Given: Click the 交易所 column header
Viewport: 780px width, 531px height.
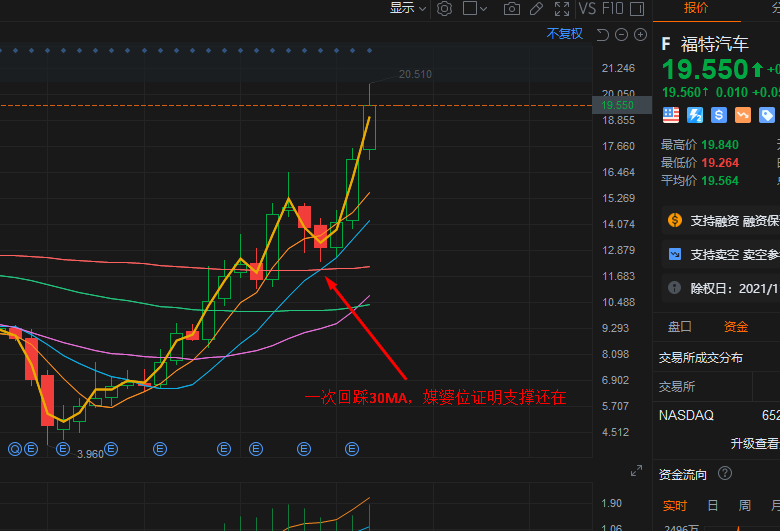Looking at the screenshot, I should pos(677,387).
